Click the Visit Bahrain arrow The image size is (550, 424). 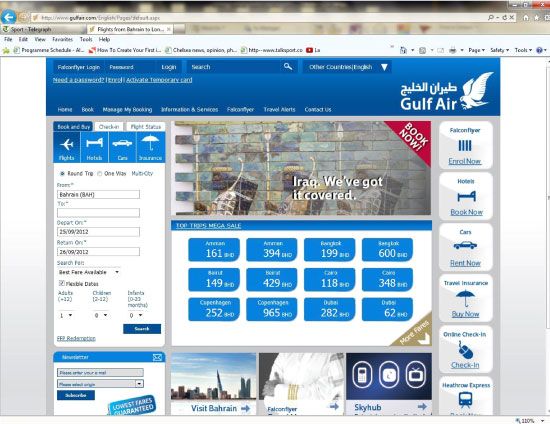point(246,408)
